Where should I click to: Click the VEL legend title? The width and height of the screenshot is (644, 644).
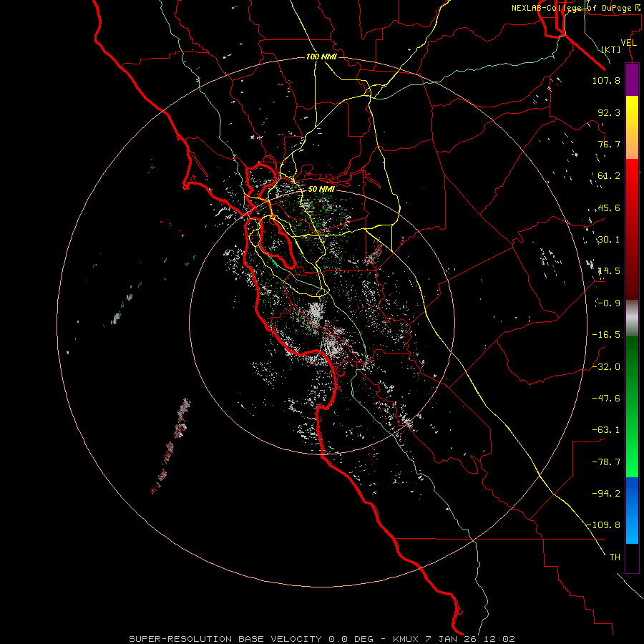pyautogui.click(x=628, y=43)
